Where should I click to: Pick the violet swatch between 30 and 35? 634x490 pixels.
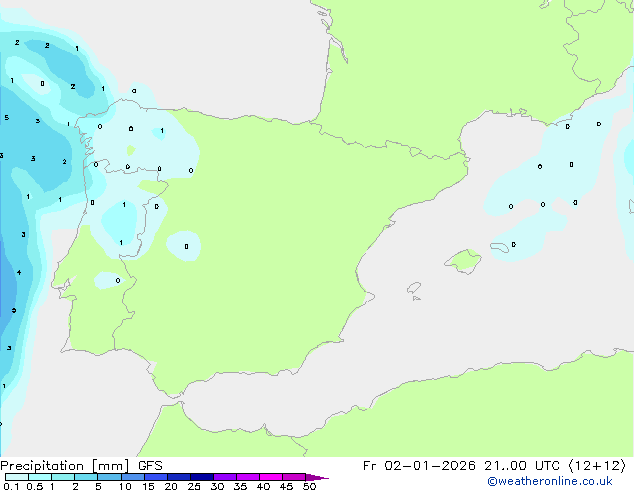(225, 477)
